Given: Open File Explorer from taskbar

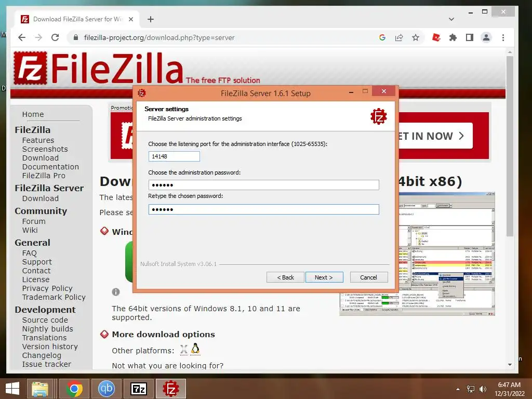Looking at the screenshot, I should [x=40, y=389].
